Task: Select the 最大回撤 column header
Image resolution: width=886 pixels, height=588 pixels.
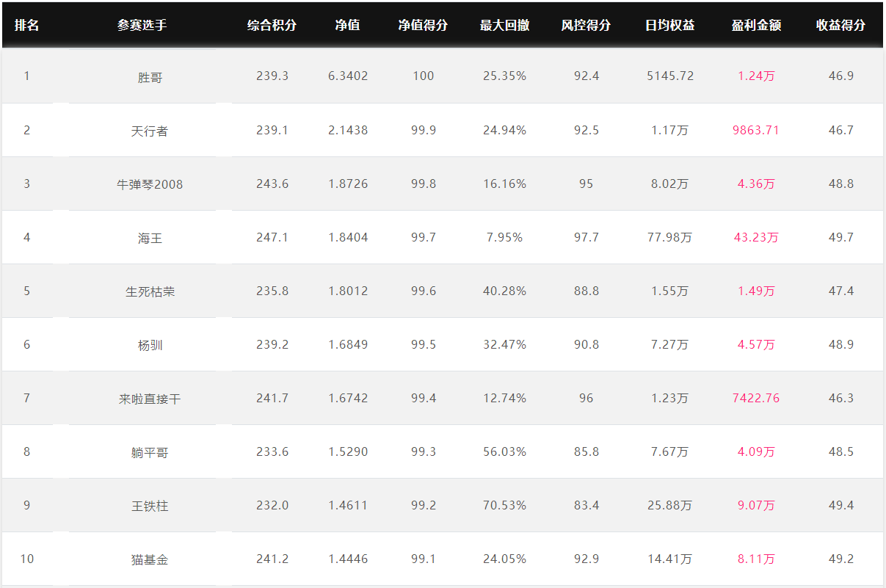Action: [x=505, y=25]
